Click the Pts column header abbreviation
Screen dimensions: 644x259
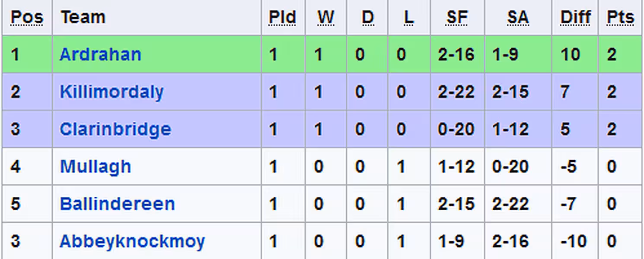pyautogui.click(x=620, y=17)
